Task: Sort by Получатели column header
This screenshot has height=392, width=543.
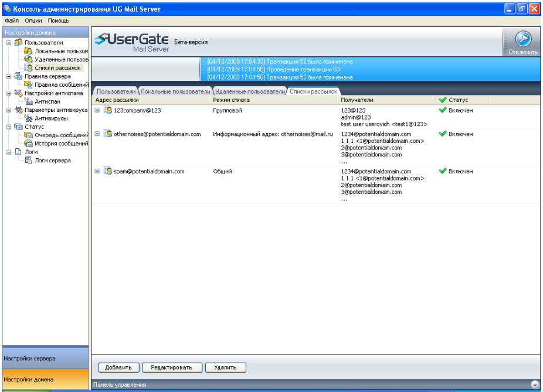Action: pos(385,100)
